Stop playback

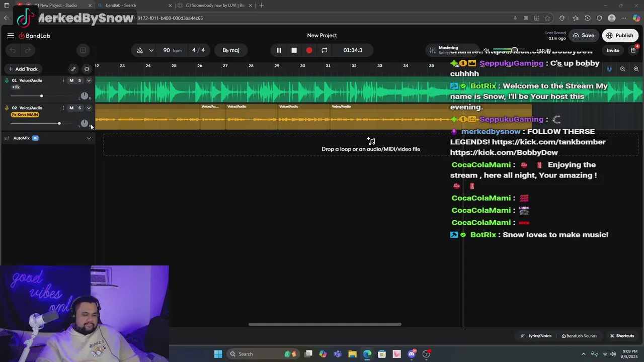[294, 50]
